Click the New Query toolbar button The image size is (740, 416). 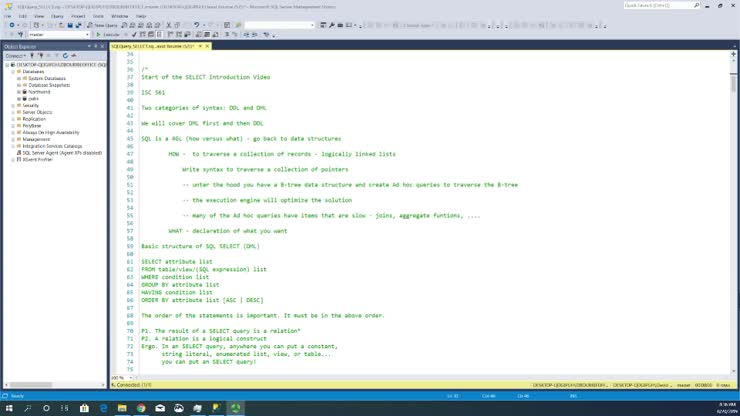click(104, 25)
